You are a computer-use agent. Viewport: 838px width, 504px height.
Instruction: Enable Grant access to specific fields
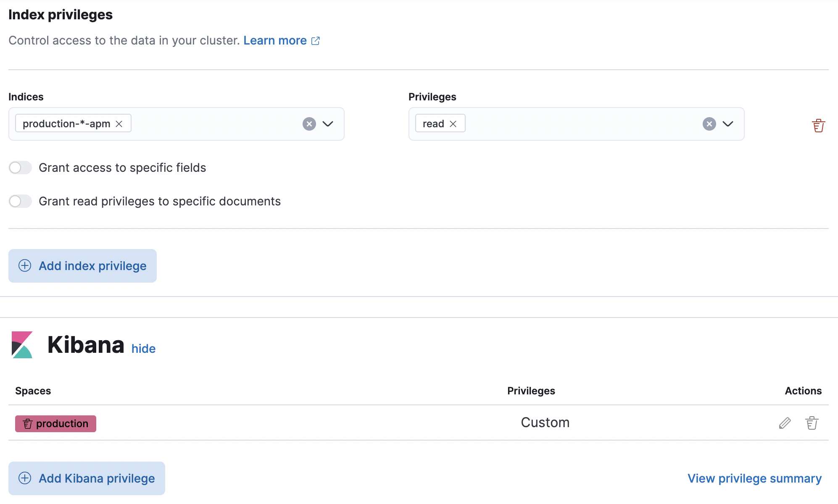tap(20, 168)
